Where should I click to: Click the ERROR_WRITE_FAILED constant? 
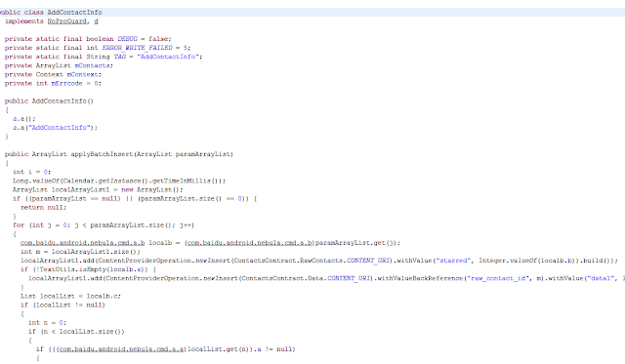tap(137, 48)
